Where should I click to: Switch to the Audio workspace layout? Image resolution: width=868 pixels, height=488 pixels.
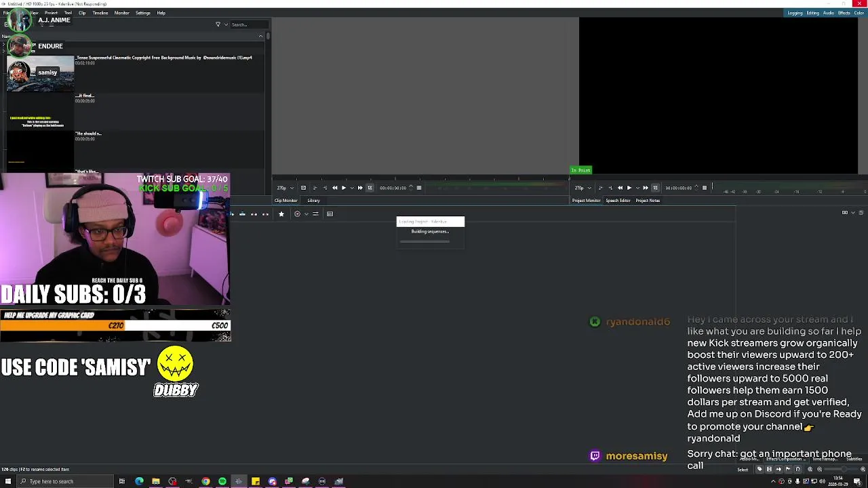click(x=828, y=13)
